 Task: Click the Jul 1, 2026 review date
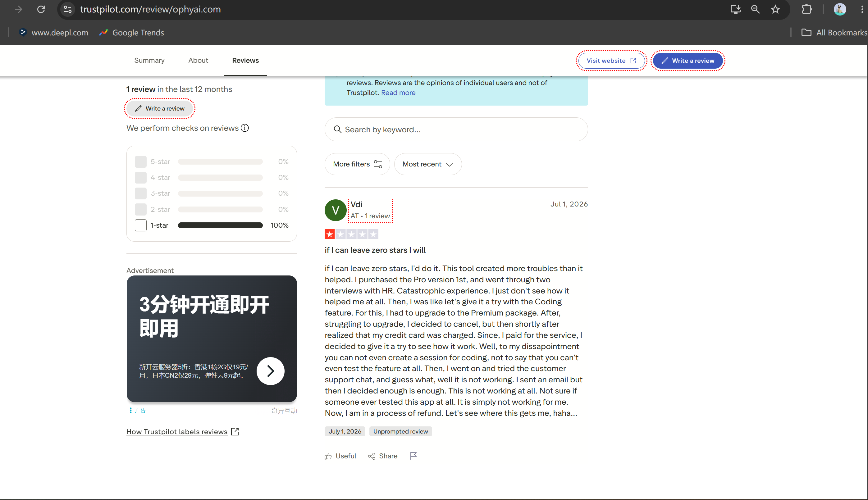click(569, 204)
